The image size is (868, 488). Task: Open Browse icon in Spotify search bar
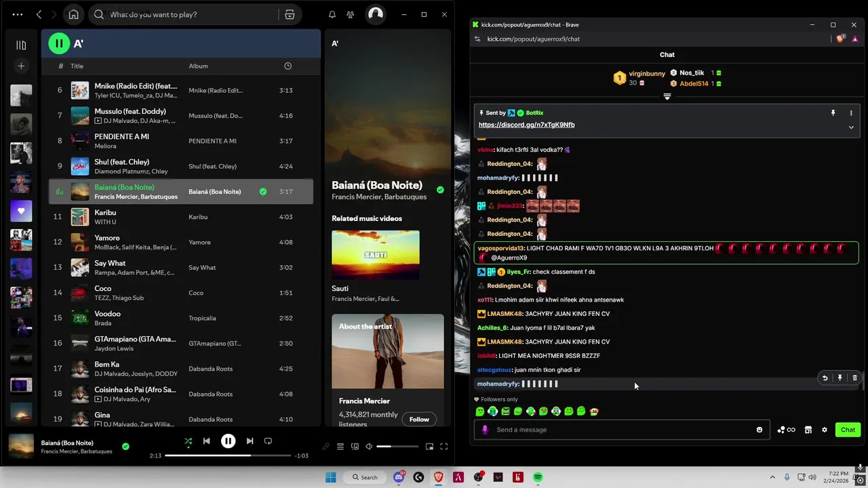point(290,14)
